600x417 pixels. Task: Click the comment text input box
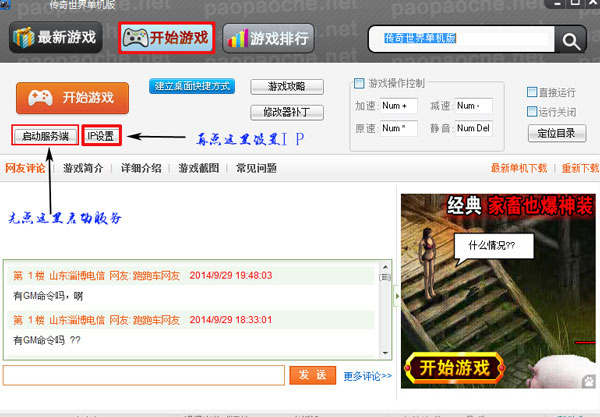pyautogui.click(x=145, y=375)
